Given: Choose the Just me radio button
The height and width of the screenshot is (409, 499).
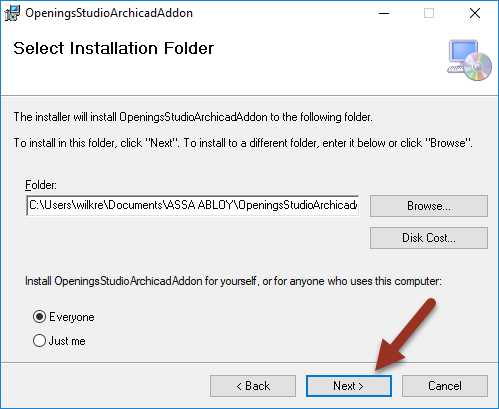Looking at the screenshot, I should pos(39,341).
